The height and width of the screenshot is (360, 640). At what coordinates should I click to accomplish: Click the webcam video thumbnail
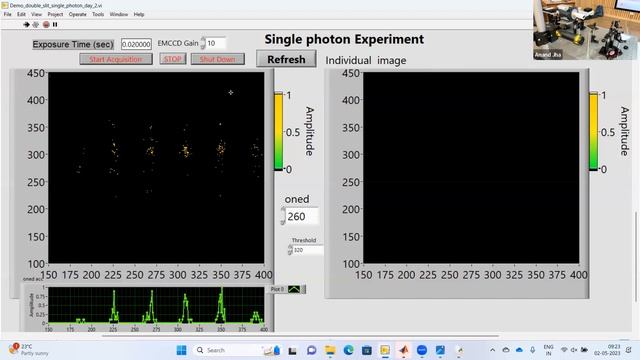[x=586, y=30]
